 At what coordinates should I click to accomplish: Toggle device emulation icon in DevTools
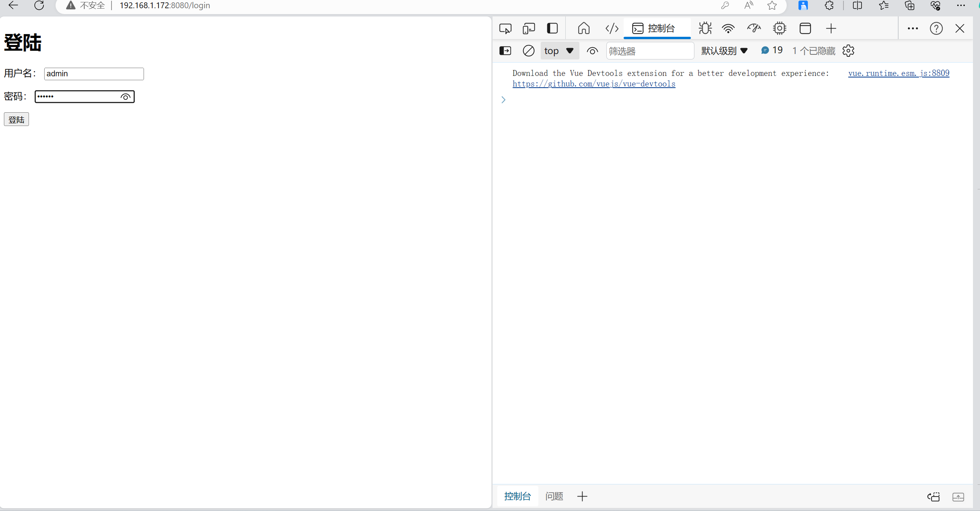pos(529,29)
